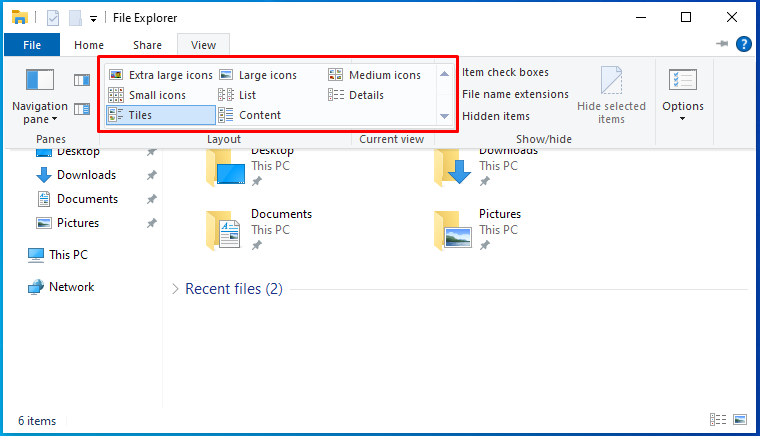760x436 pixels.
Task: Switch to the Home ribbon tab
Action: pos(89,45)
